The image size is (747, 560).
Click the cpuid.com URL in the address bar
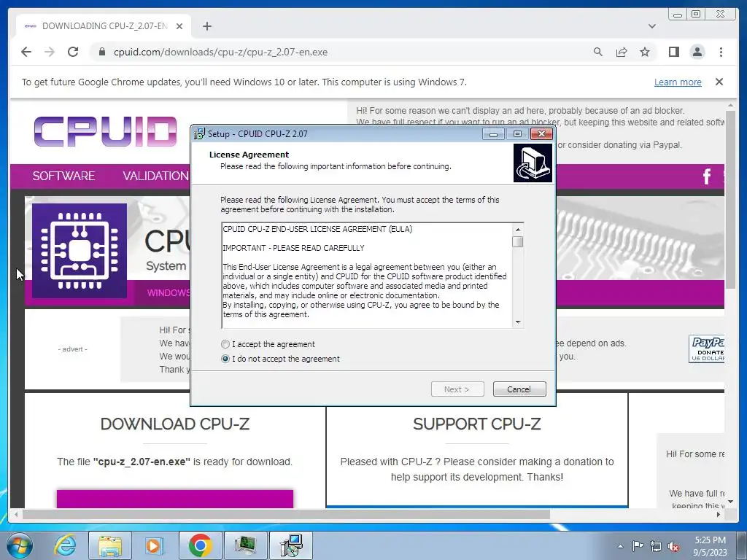220,52
